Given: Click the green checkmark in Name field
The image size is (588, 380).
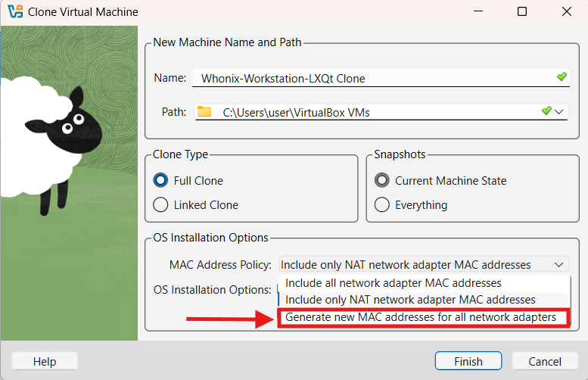Looking at the screenshot, I should click(561, 77).
